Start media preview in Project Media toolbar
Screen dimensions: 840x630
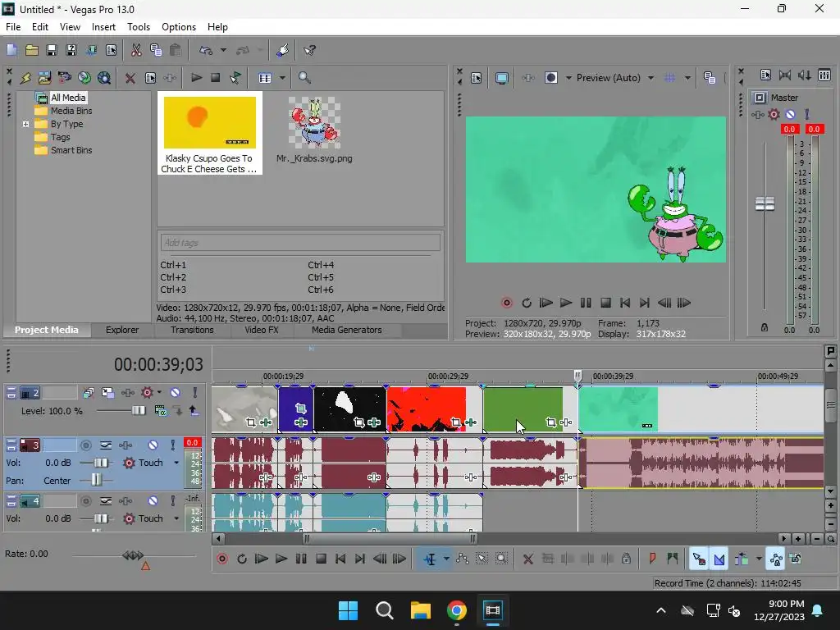tap(196, 78)
